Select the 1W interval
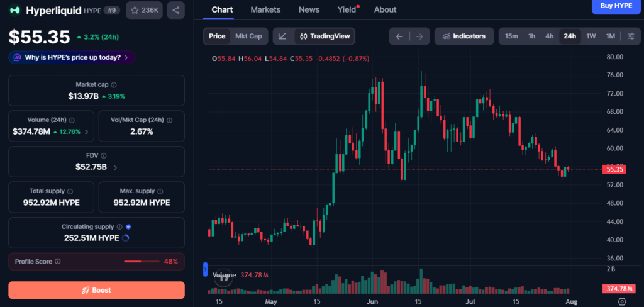 [591, 36]
